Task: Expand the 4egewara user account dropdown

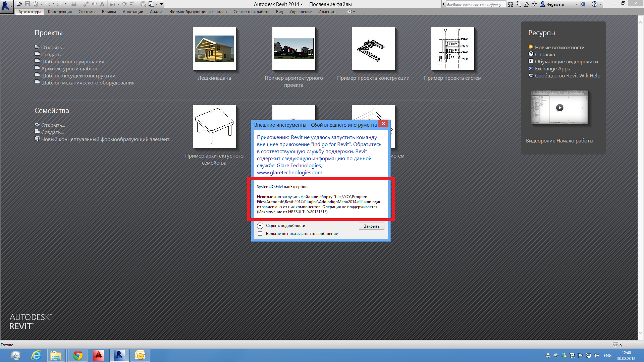Action: pos(576,4)
